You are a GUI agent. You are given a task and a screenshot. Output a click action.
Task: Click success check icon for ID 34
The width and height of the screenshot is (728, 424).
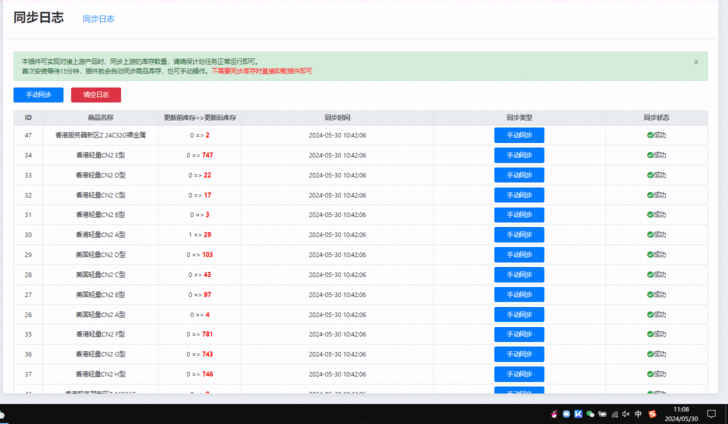[650, 155]
